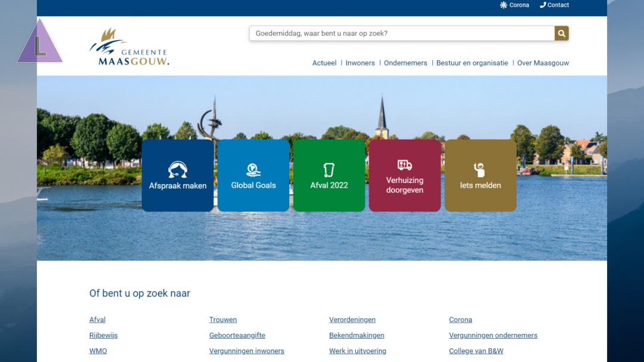
Task: Follow the Rijbewijs link
Action: (104, 335)
